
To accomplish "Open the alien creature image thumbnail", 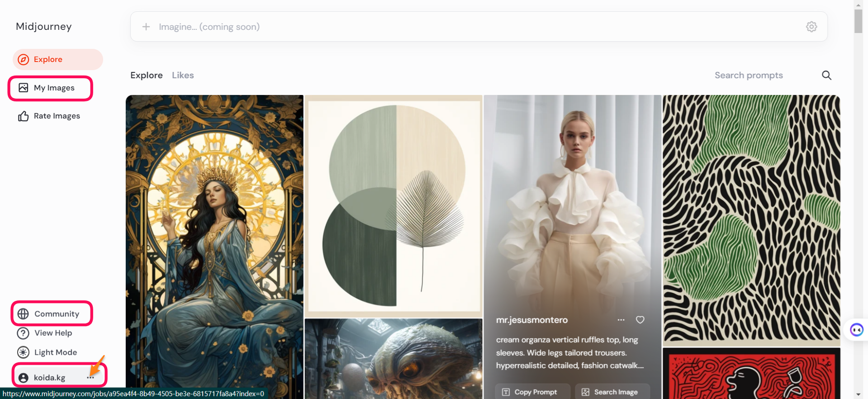I will pyautogui.click(x=394, y=359).
